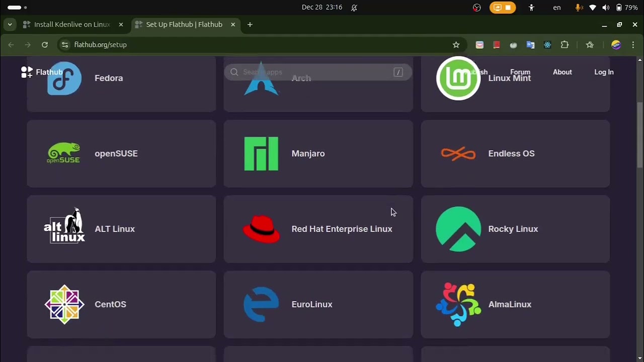644x362 pixels.
Task: Click the Rocky Linux green logo
Action: coord(458,229)
